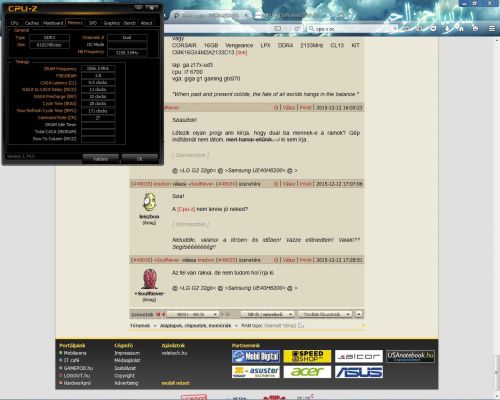Jump to first page red arrow in üzenetek bar
This screenshot has height=400, width=500.
point(158,314)
